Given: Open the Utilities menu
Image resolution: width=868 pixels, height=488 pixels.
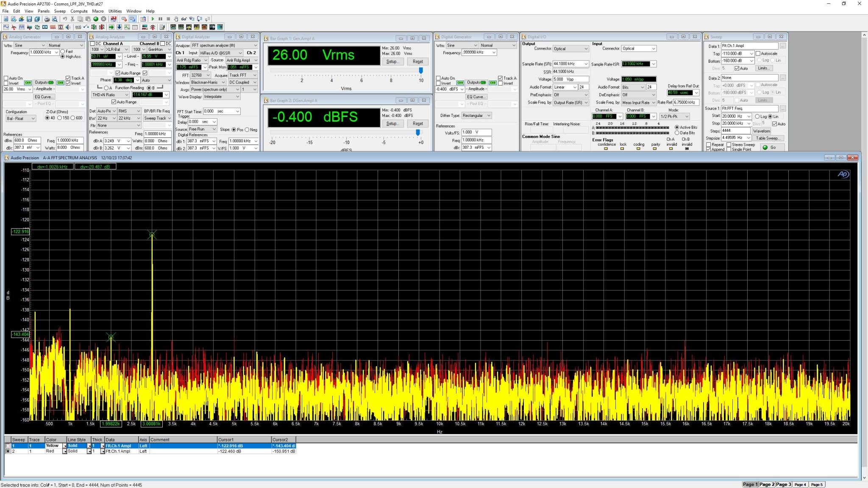Looking at the screenshot, I should tap(115, 11).
